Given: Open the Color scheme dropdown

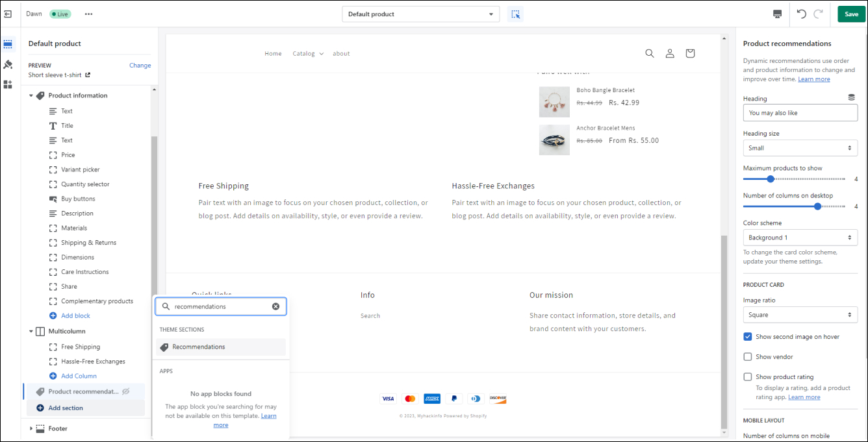Looking at the screenshot, I should coord(800,238).
